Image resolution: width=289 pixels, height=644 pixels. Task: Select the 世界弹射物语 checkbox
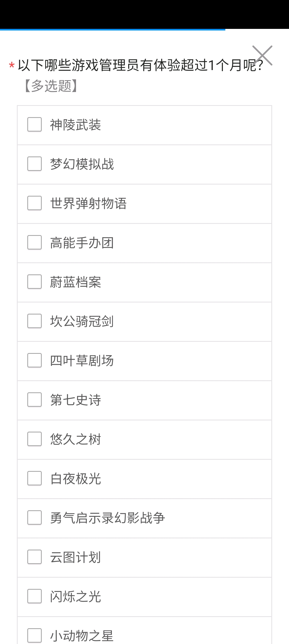coord(35,203)
